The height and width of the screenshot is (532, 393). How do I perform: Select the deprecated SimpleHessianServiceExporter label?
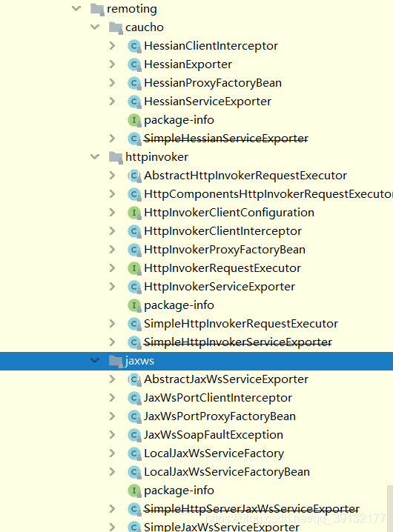(x=226, y=139)
